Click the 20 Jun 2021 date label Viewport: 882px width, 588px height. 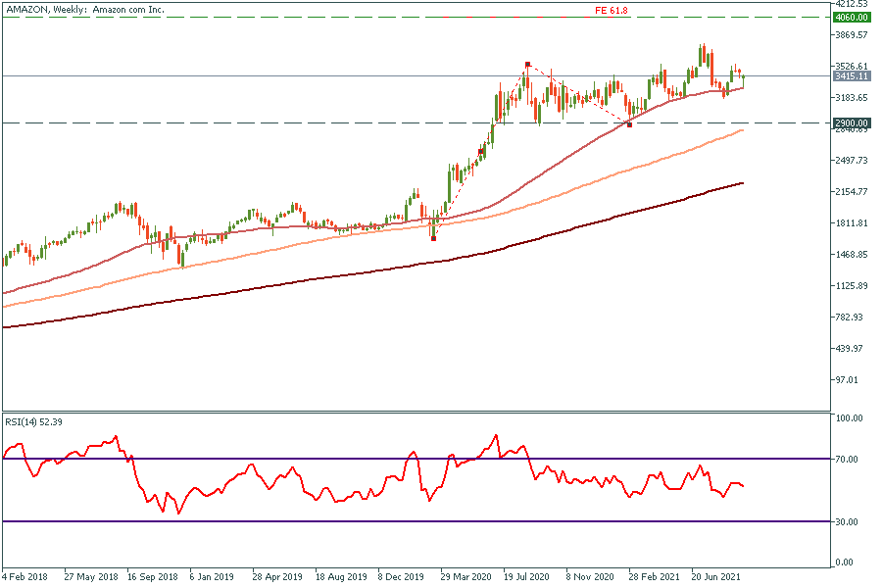pos(715,578)
